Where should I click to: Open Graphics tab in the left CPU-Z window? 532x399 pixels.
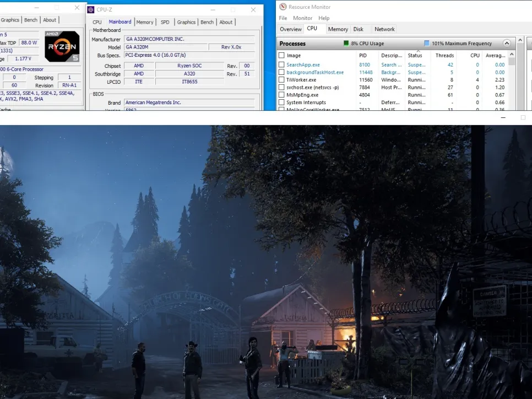10,20
